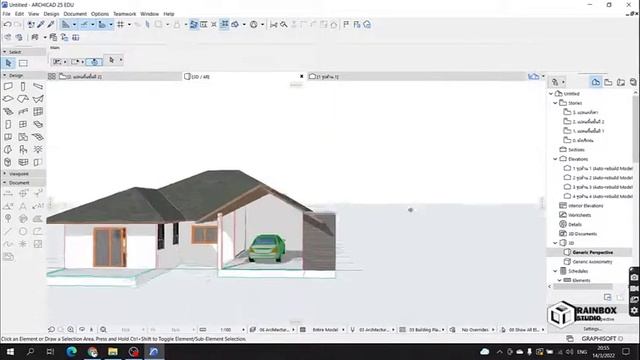Open the Guide Lines dropdown arrow

[x=74, y=24]
